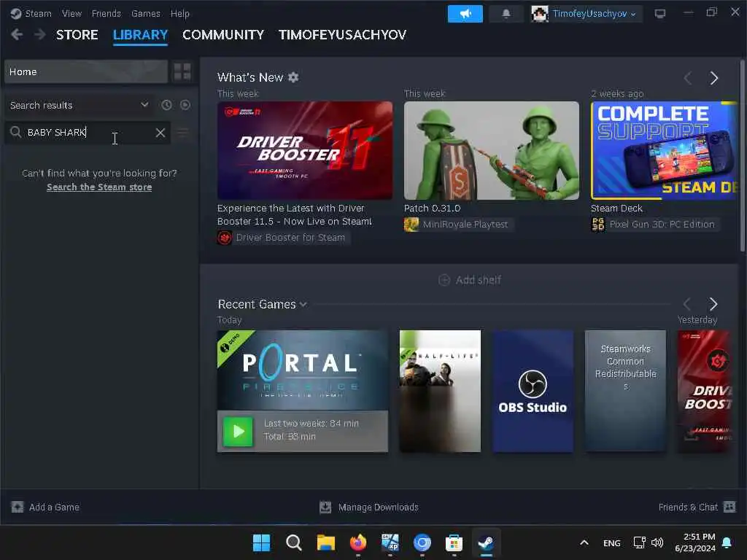
Task: Select Half-Life game cover
Action: coord(440,391)
